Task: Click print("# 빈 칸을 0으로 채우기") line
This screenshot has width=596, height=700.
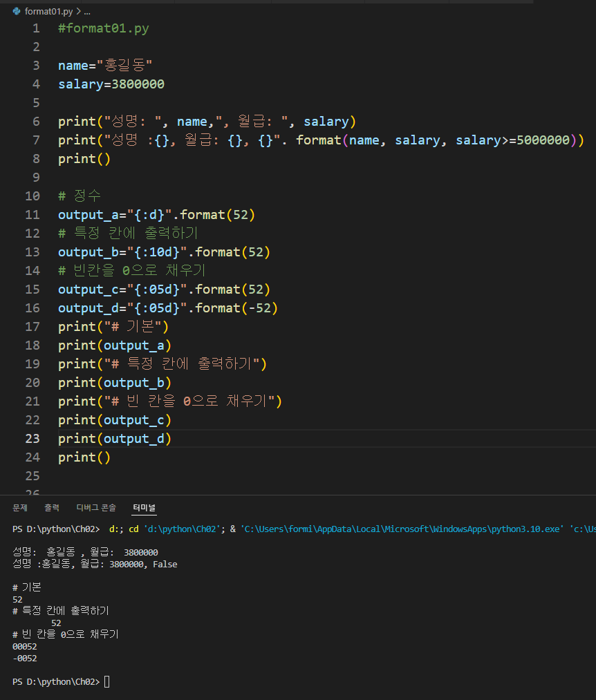Action: [x=170, y=401]
